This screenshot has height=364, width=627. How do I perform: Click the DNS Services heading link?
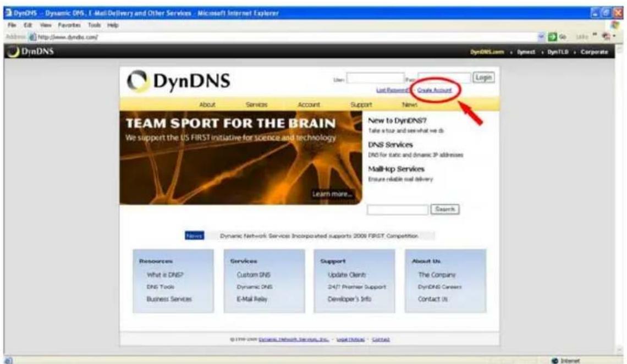(x=391, y=145)
